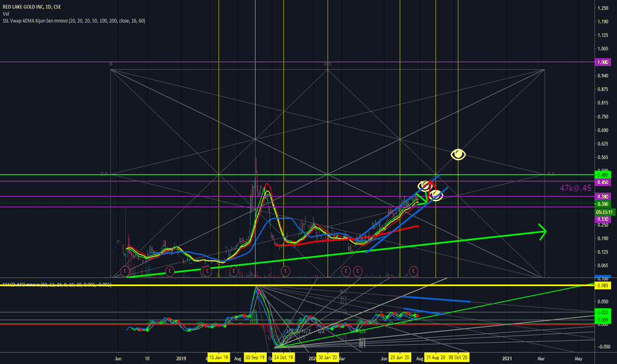This screenshot has height=364, width=617.
Task: Click the 0.750 value on price scale
Action: pyautogui.click(x=602, y=116)
